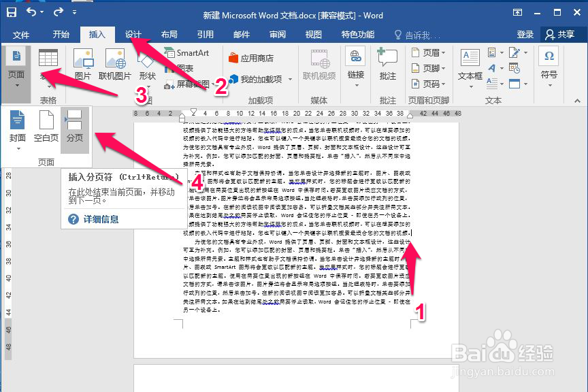Open the 特色功能 tab
588x392 pixels.
[358, 35]
